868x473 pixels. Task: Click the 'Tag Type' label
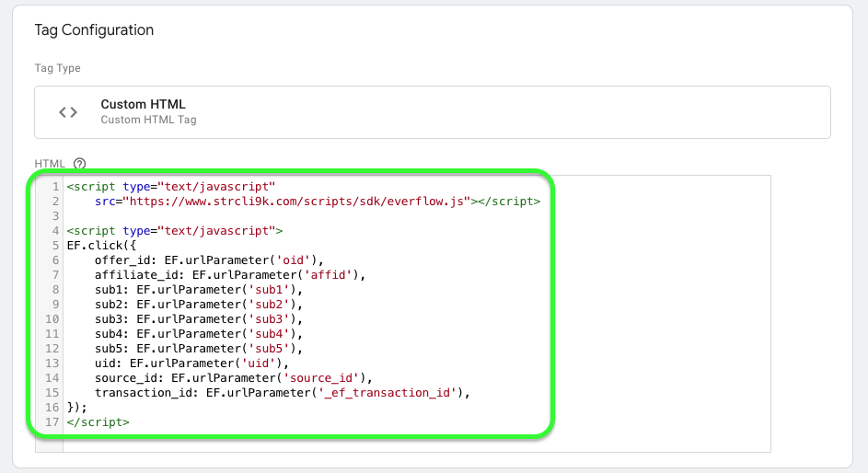[58, 68]
